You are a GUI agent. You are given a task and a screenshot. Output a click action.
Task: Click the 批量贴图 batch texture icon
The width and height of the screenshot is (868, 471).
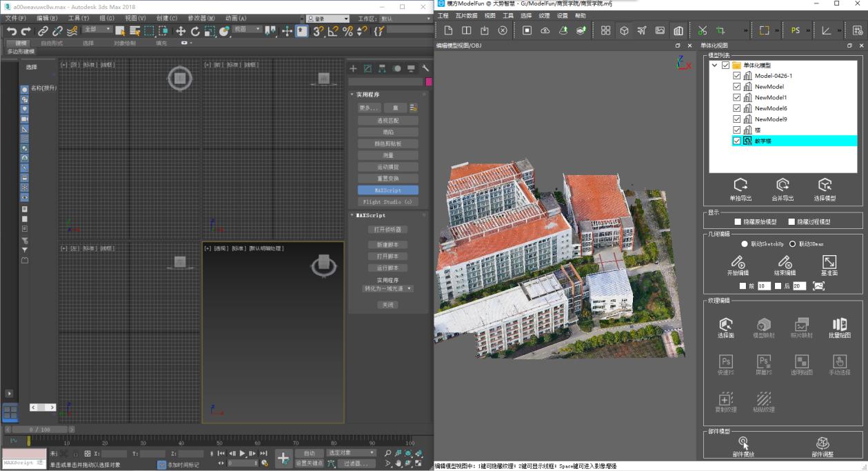[x=839, y=324]
